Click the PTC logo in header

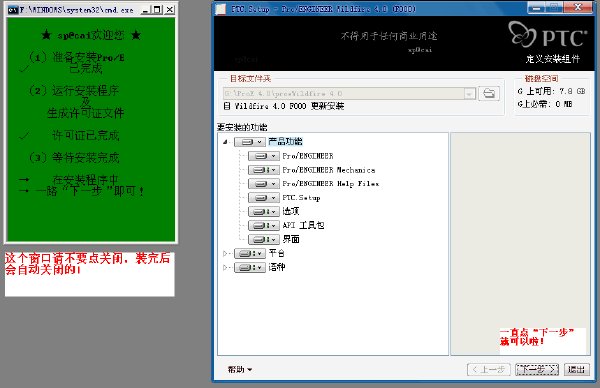(x=548, y=35)
